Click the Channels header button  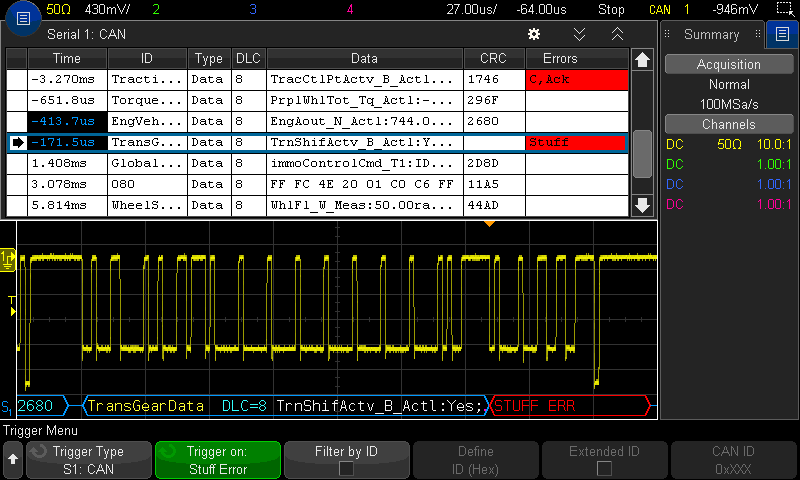(729, 124)
